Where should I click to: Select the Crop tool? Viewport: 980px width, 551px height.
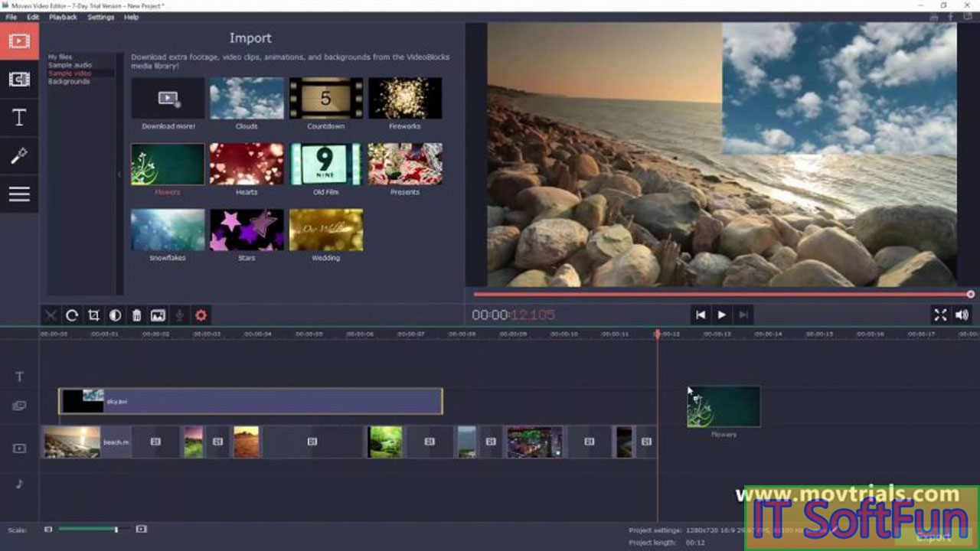point(93,315)
